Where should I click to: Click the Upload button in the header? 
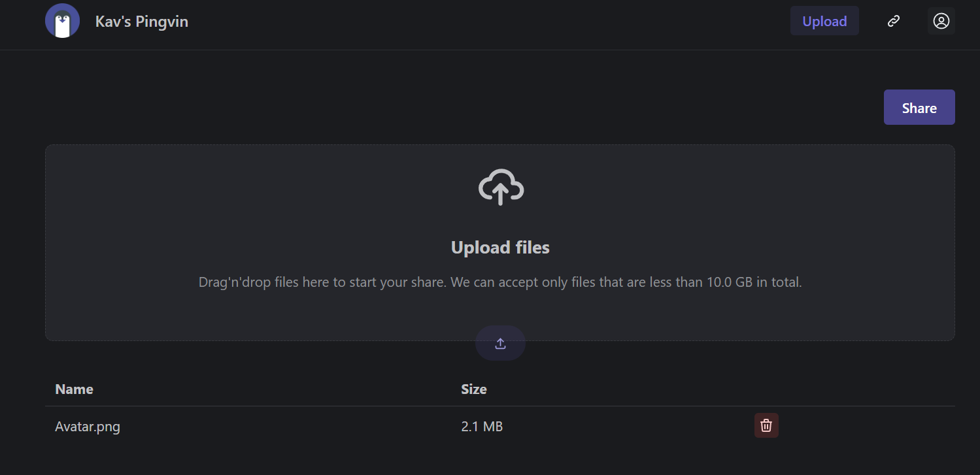pos(824,20)
